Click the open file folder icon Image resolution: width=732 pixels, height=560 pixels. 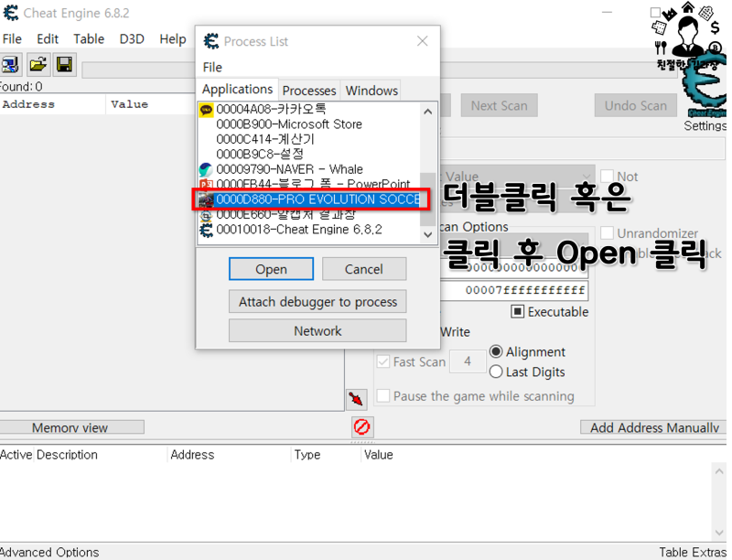coord(38,64)
